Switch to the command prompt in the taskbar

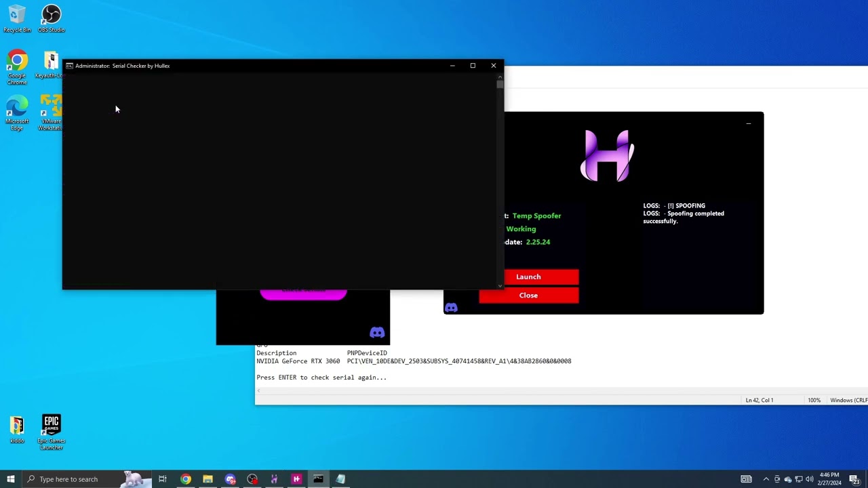click(x=318, y=479)
